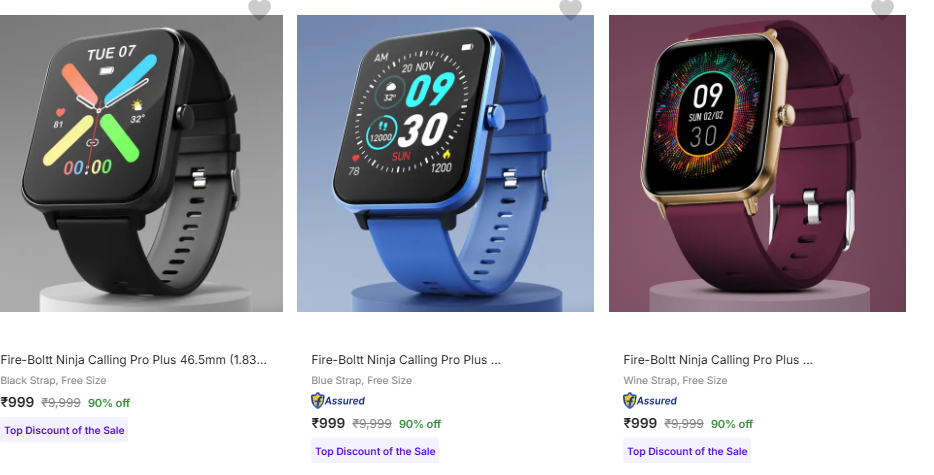Click Assured badge under wine strap watch
The width and height of the screenshot is (934, 475).
click(650, 401)
